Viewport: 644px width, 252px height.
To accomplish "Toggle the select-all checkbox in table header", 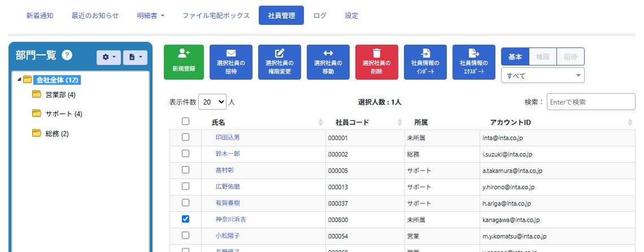I will coord(185,121).
